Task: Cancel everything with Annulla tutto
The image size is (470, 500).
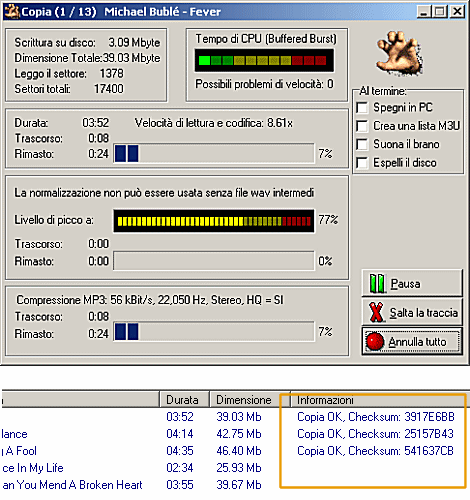Action: [x=412, y=341]
